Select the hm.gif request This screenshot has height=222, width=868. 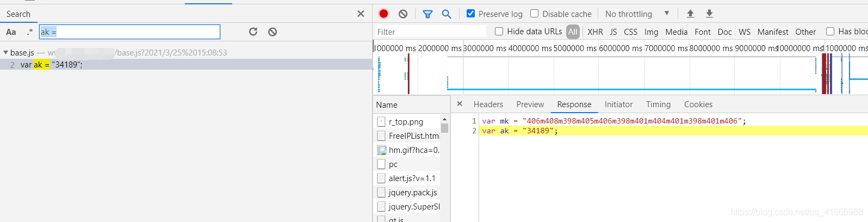point(407,150)
